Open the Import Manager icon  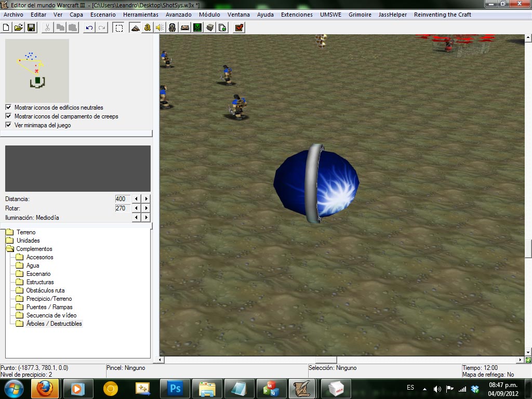pyautogui.click(x=222, y=28)
